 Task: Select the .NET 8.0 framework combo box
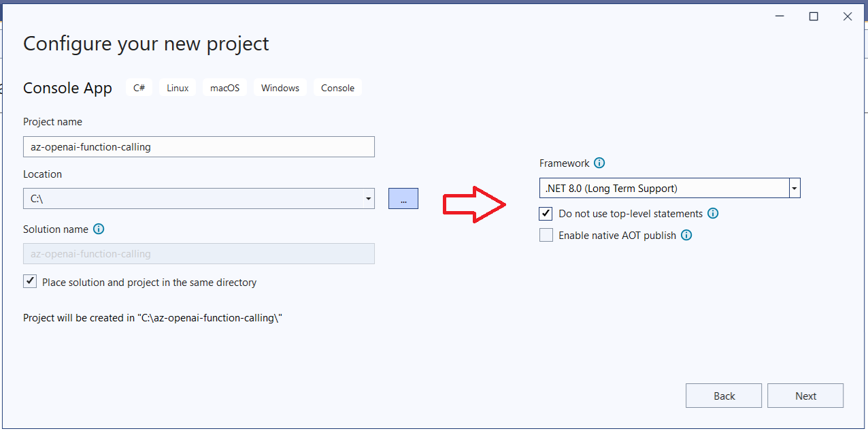click(663, 189)
